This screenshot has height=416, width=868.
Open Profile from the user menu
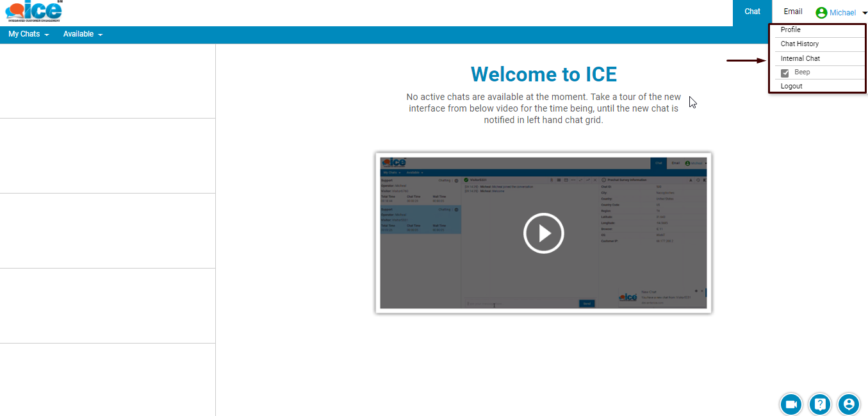pos(790,30)
